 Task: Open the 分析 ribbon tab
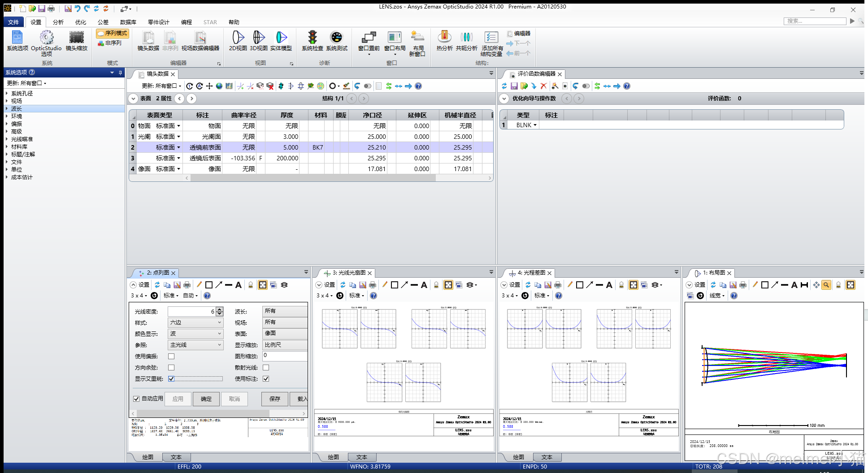coord(58,22)
